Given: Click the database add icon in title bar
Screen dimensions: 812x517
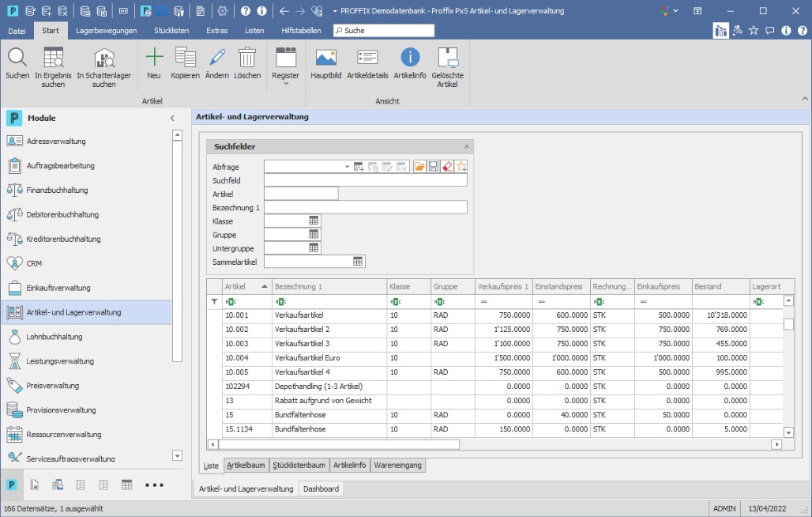Looking at the screenshot, I should pyautogui.click(x=46, y=11).
